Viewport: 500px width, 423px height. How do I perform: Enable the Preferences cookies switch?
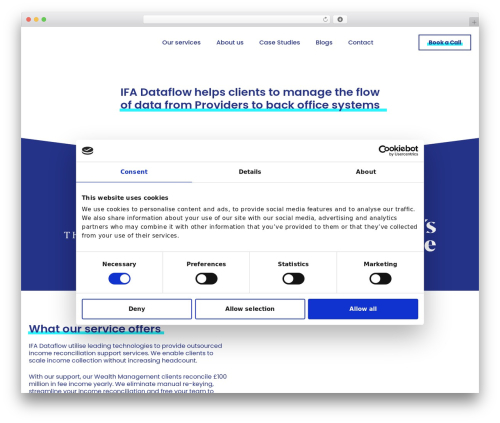[x=206, y=279]
